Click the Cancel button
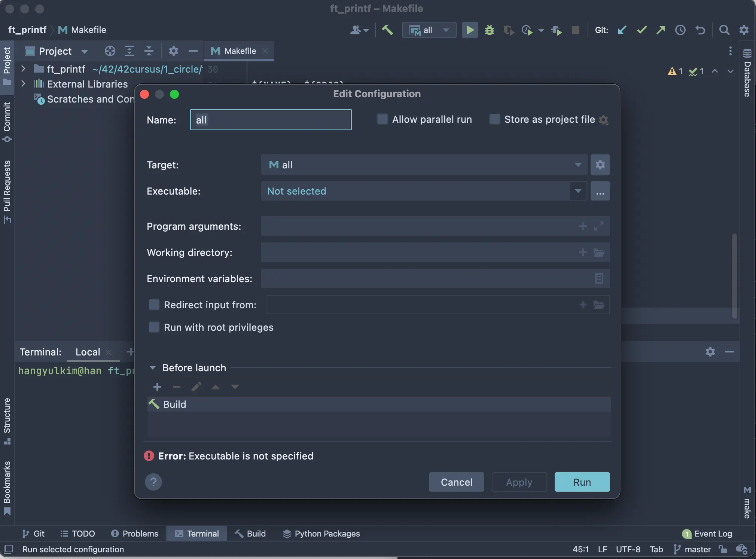 [456, 482]
